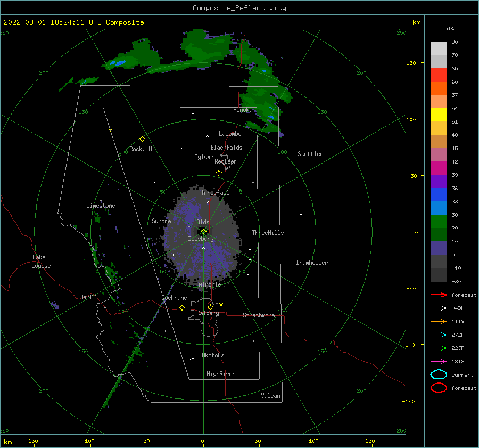
Task: Click the red 60 dBZ color swatch
Action: (439, 75)
